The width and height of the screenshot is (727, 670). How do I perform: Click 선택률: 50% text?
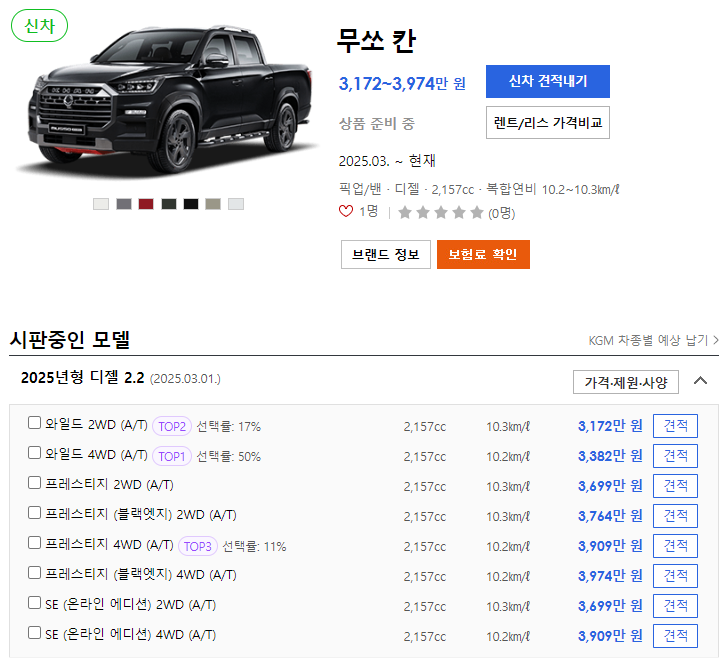tap(229, 457)
